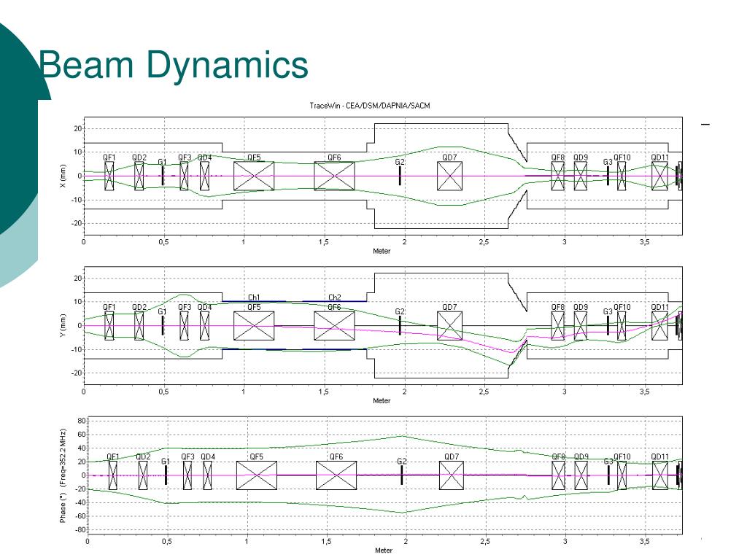Click the "Beam Dynamics" slide title
The height and width of the screenshot is (560, 747).
pyautogui.click(x=174, y=65)
